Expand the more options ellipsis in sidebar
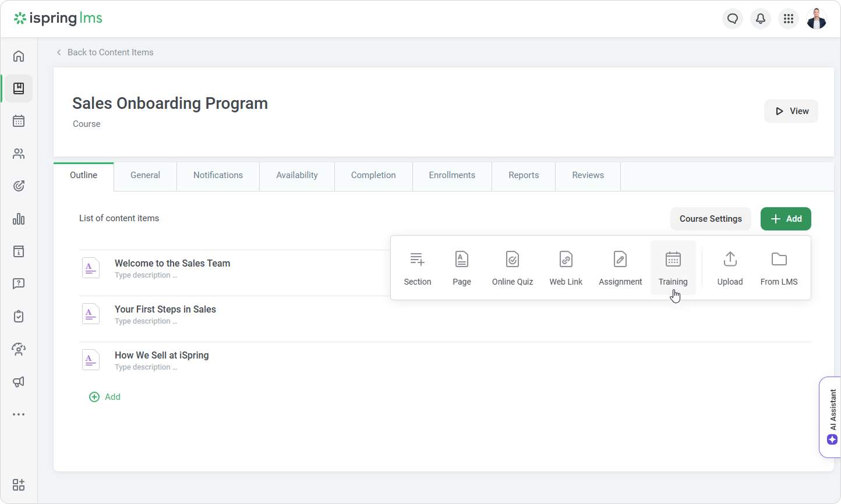Image resolution: width=841 pixels, height=504 pixels. click(19, 414)
